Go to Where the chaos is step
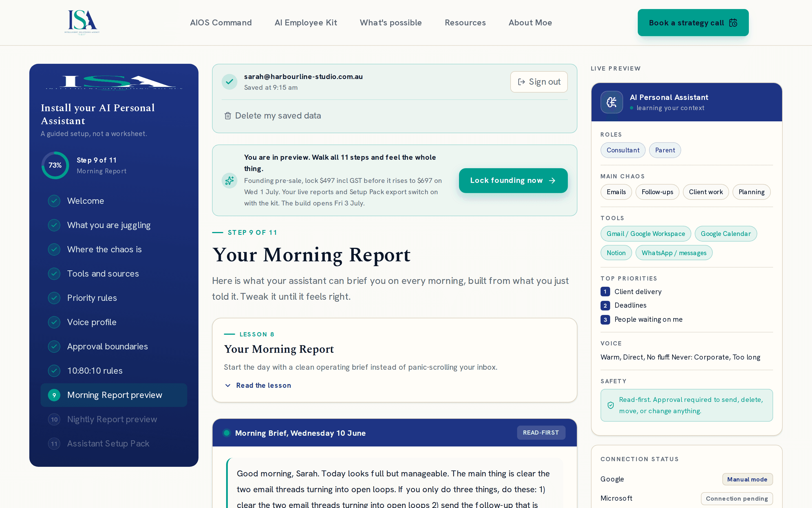Screen dimensions: 812x508 [x=114, y=249]
